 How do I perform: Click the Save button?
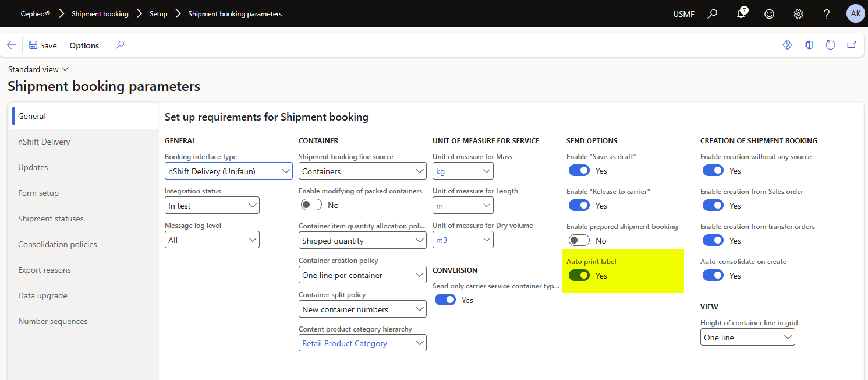[x=42, y=45]
